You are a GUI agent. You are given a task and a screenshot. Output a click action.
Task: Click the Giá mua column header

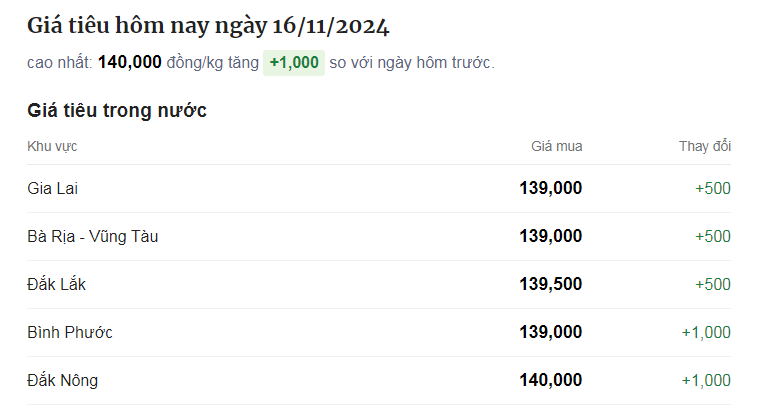(557, 146)
